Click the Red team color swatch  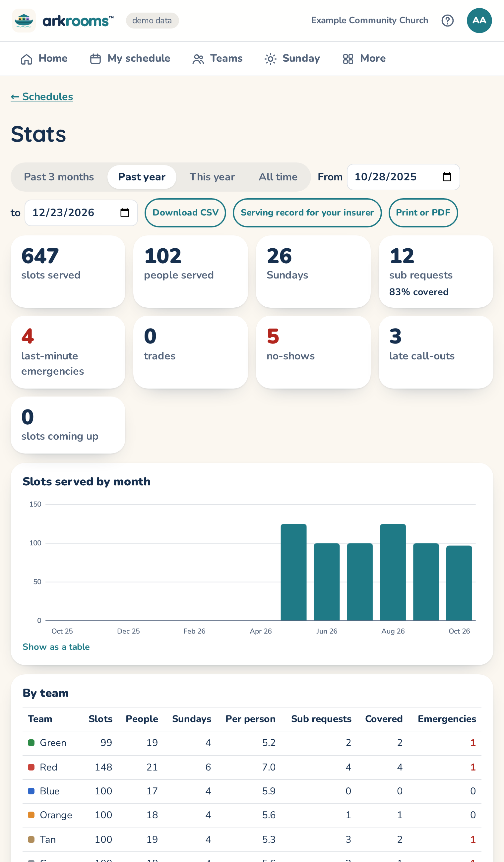(31, 767)
